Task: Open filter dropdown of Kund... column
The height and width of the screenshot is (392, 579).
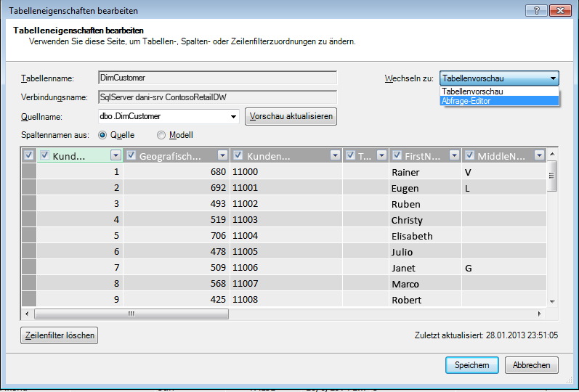Action: pyautogui.click(x=116, y=155)
